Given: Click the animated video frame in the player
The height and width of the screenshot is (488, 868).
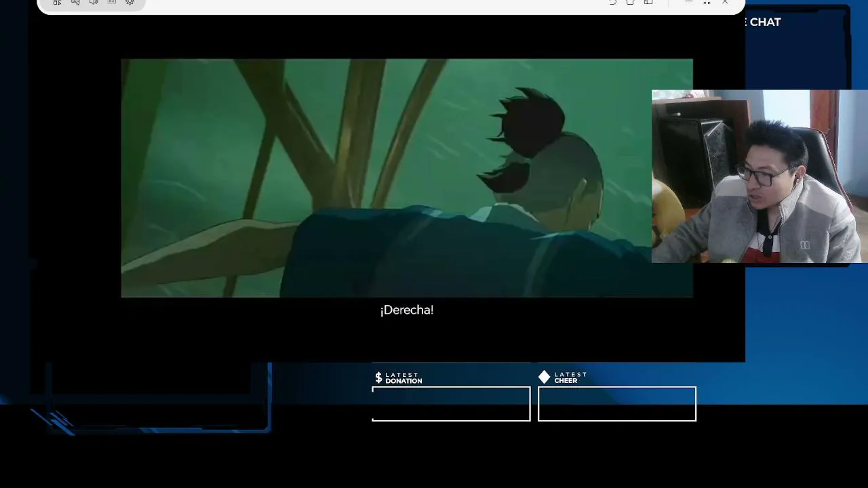Looking at the screenshot, I should [x=387, y=178].
